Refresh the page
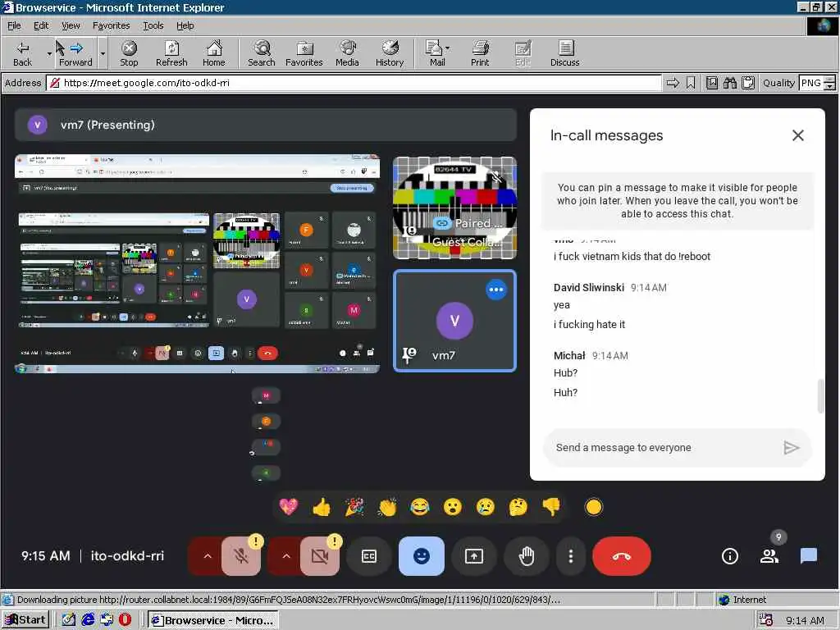 click(x=171, y=53)
